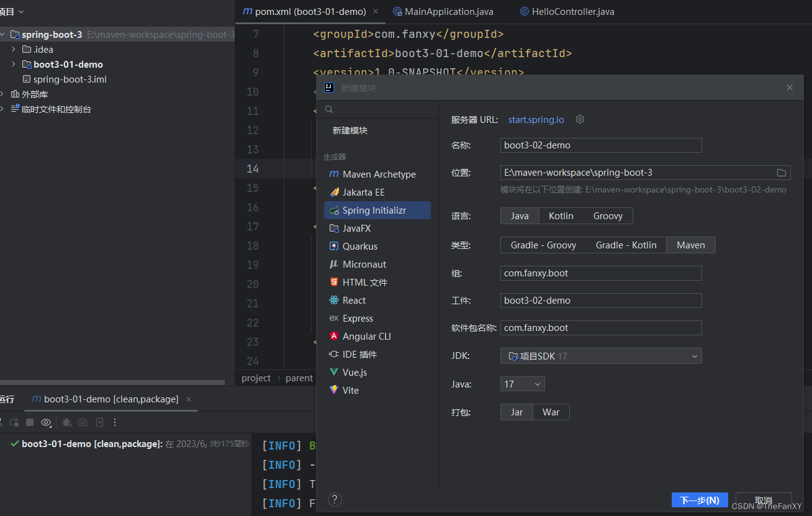Click the debug bug icon in Run toolbar
Viewport: 812px width, 516px height.
pyautogui.click(x=66, y=422)
